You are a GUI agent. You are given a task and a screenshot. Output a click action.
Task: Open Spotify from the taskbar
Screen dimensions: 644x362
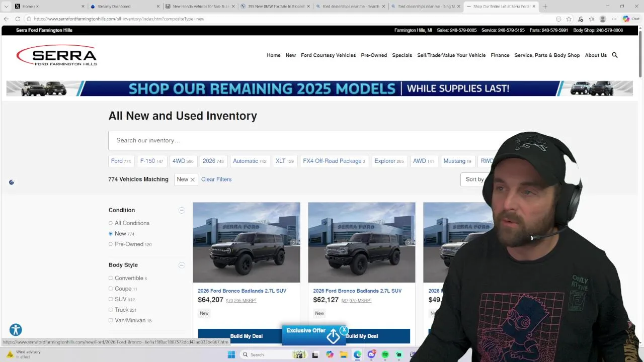pyautogui.click(x=385, y=354)
